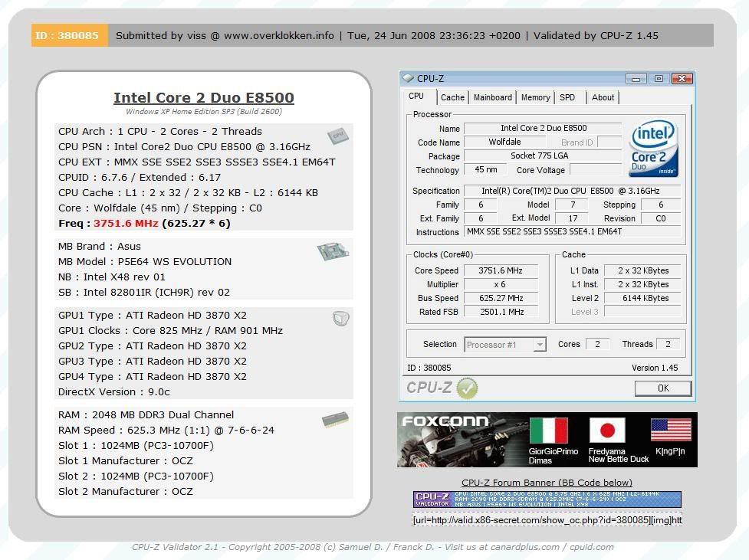The width and height of the screenshot is (749, 560).
Task: Open the About tab
Action: (603, 97)
